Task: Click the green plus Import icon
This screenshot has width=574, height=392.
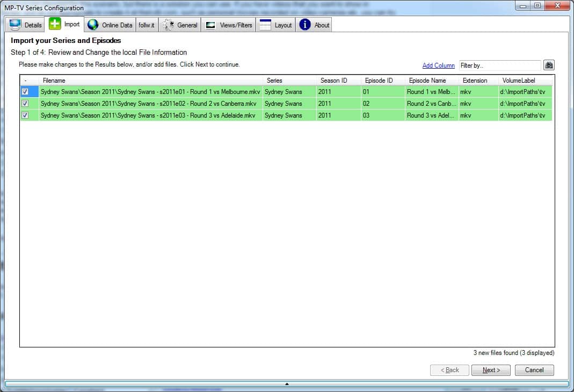Action: pos(55,24)
